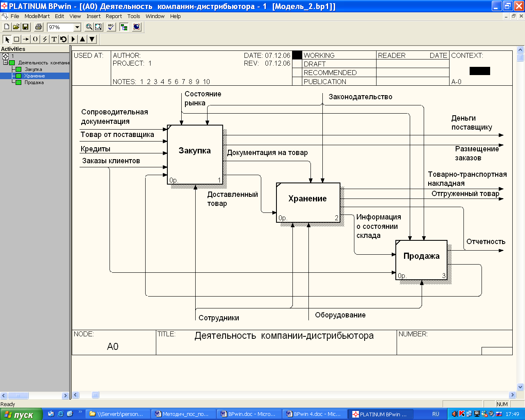The width and height of the screenshot is (525, 420).
Task: Select the lightning bolt tool
Action: coord(45,39)
